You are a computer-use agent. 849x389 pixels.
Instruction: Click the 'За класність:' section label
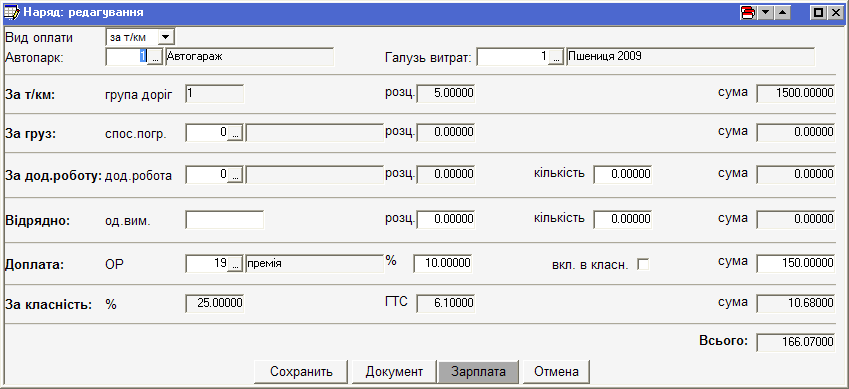(48, 305)
